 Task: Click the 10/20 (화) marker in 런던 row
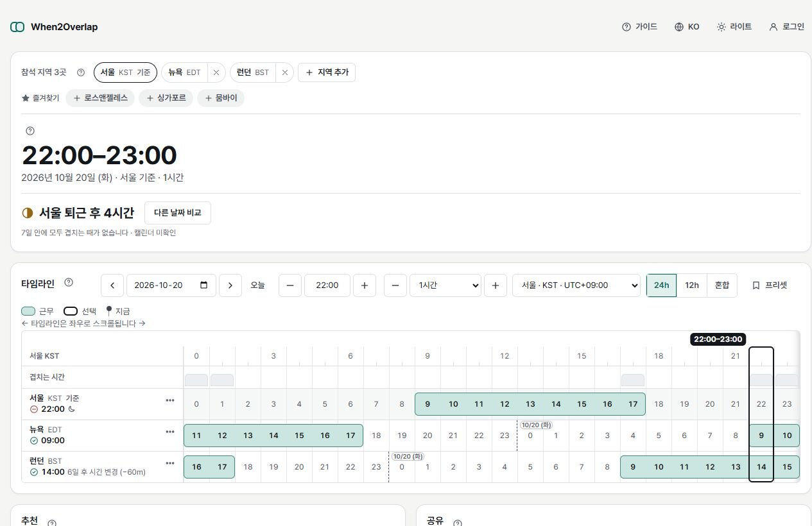pyautogui.click(x=408, y=456)
